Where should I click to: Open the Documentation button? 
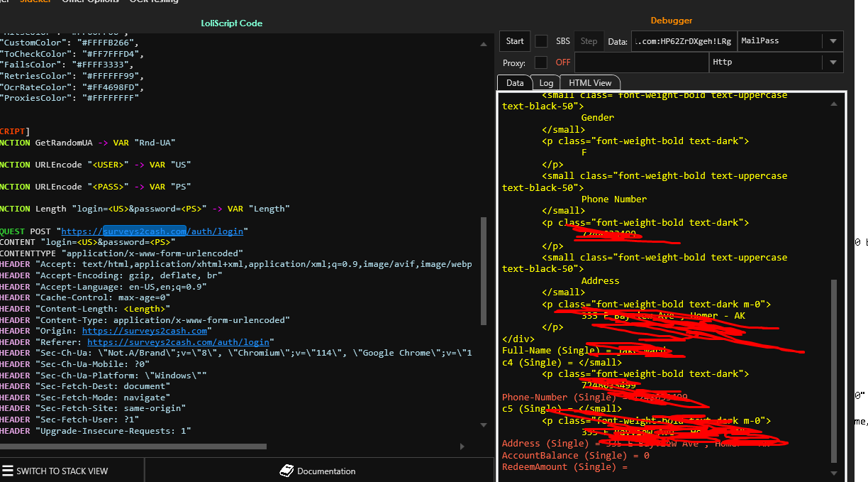tap(318, 471)
